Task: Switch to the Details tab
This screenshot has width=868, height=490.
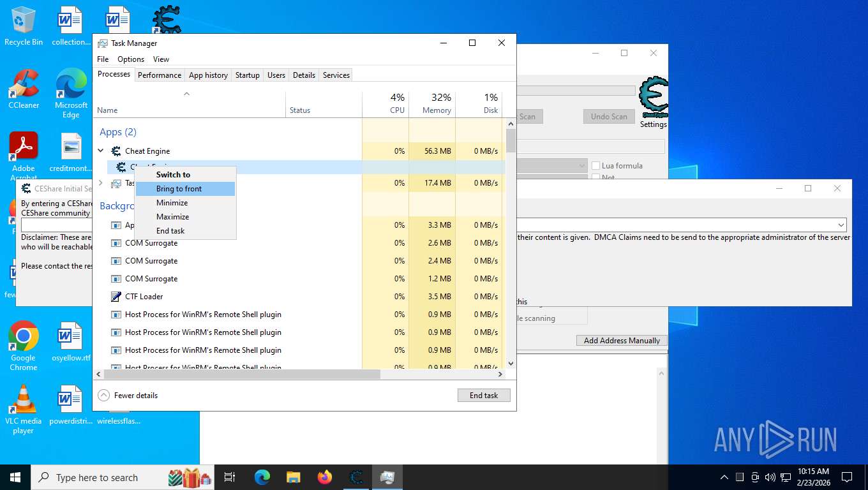Action: pos(304,75)
